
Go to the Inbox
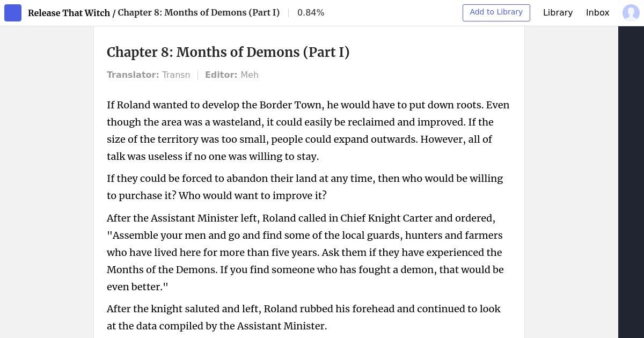tap(597, 12)
